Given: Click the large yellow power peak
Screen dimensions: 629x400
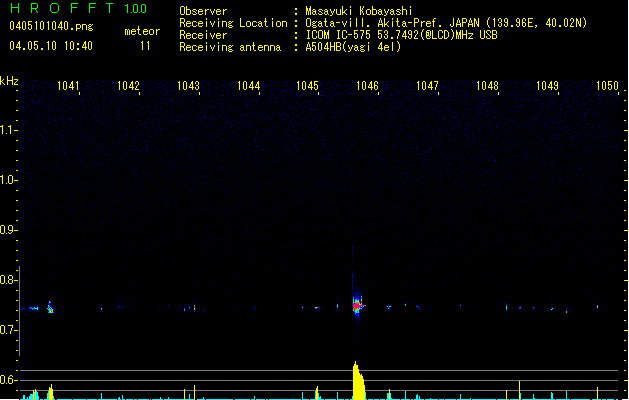Looking at the screenshot, I should click(358, 382).
